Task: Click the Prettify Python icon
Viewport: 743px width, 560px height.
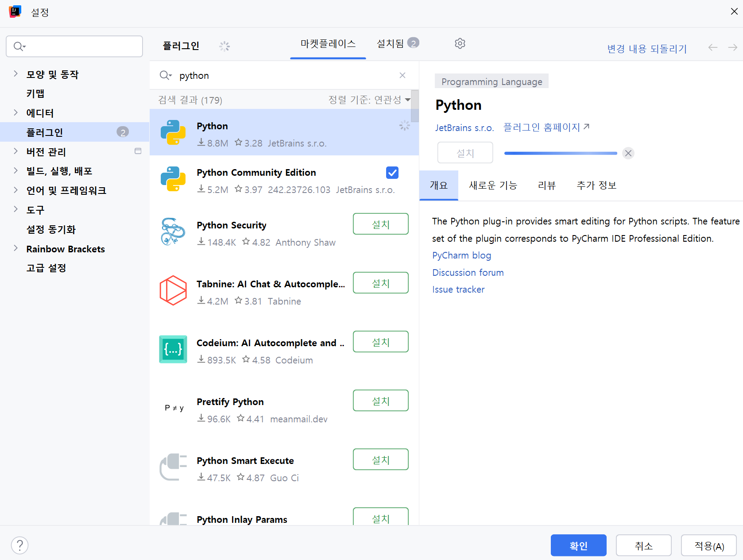Action: [x=174, y=408]
